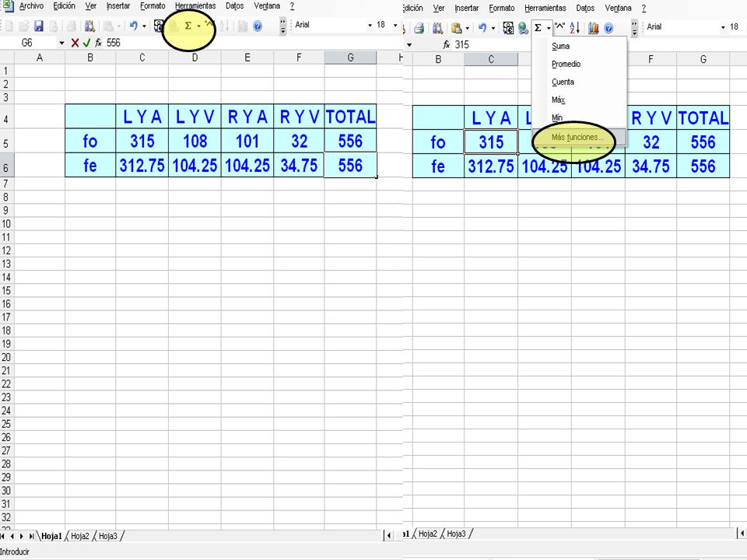The image size is (747, 560).
Task: Open the Herramientas menu in left window
Action: coord(195,6)
